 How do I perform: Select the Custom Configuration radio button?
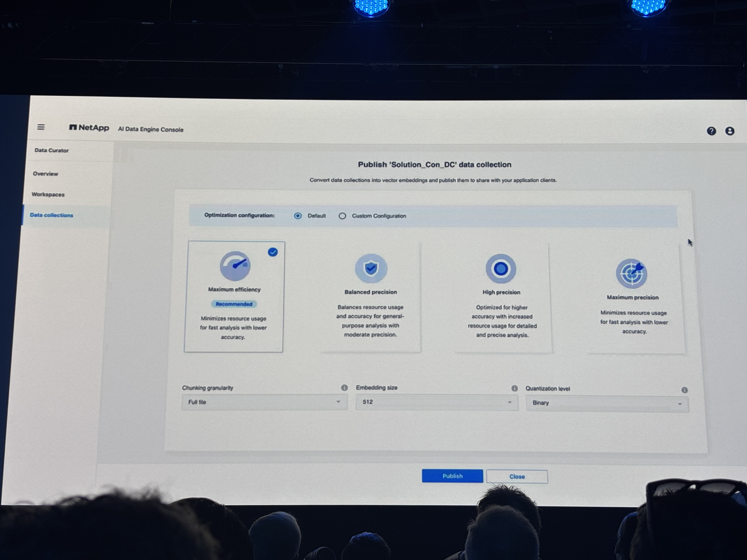pos(342,216)
